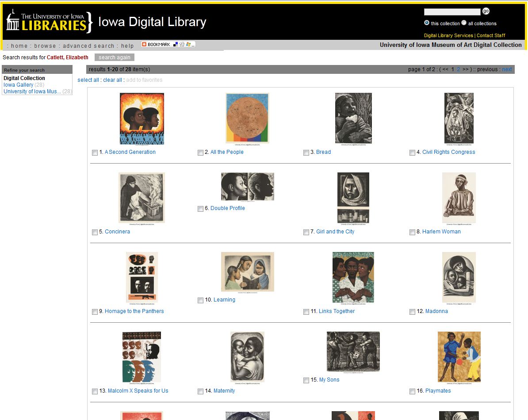Go to the browse menu item

point(45,46)
